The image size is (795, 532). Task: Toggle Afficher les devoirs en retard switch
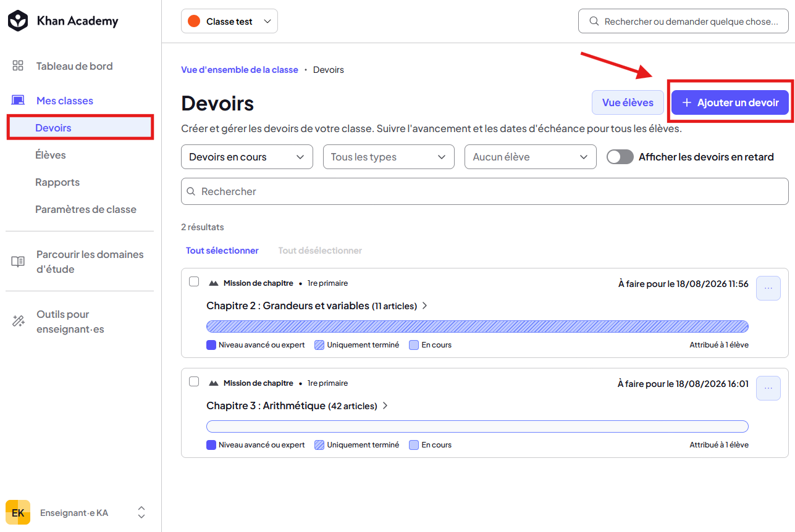[620, 157]
